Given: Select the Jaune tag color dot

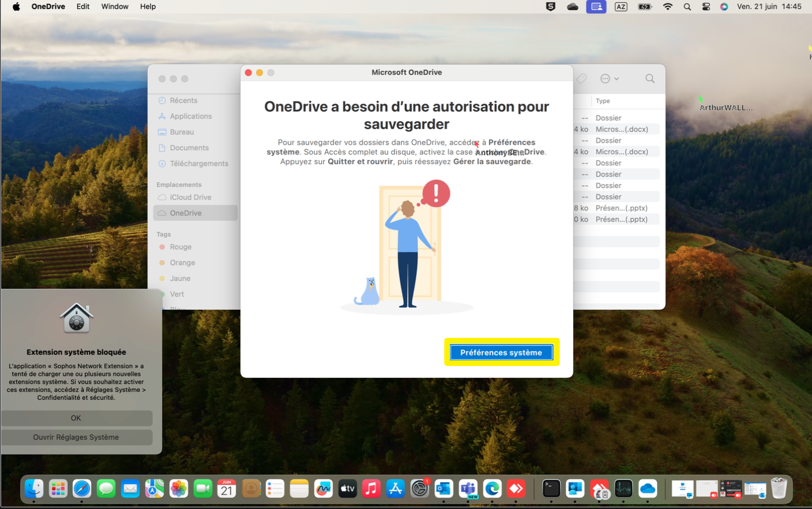Looking at the screenshot, I should click(x=162, y=278).
